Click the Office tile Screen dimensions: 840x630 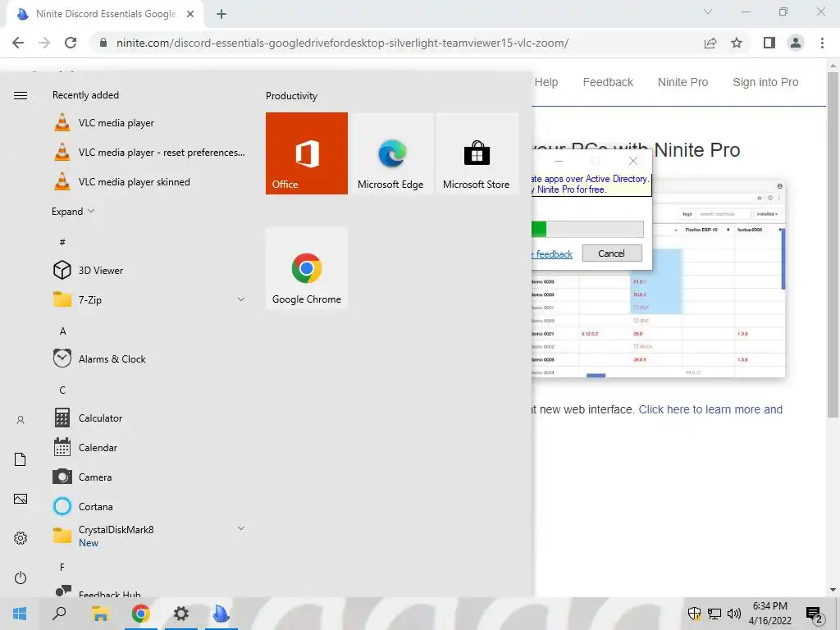(307, 153)
